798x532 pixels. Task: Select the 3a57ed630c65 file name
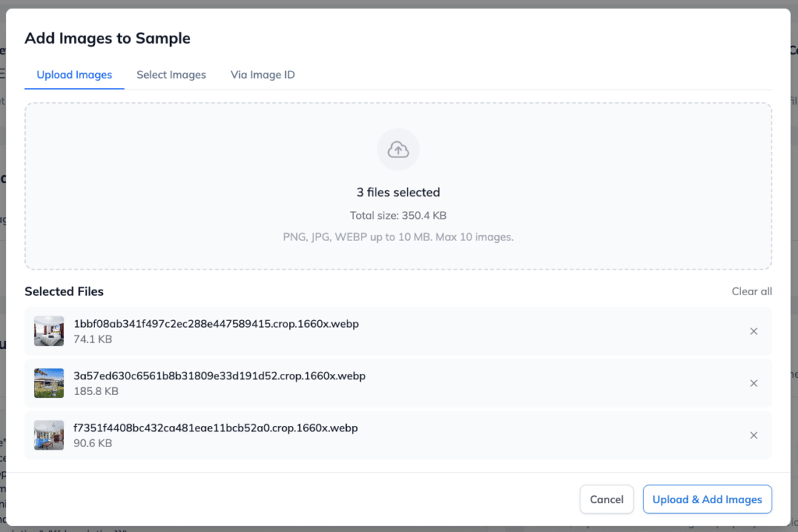click(219, 376)
